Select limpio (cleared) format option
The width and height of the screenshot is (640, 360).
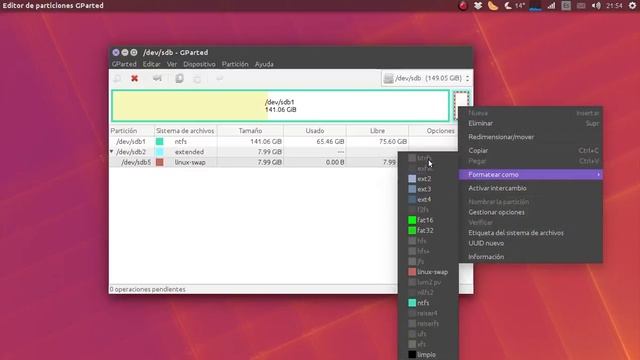pyautogui.click(x=428, y=354)
